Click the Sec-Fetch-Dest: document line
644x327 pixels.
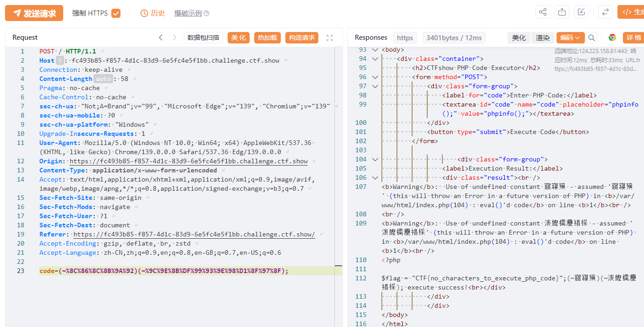pos(85,225)
